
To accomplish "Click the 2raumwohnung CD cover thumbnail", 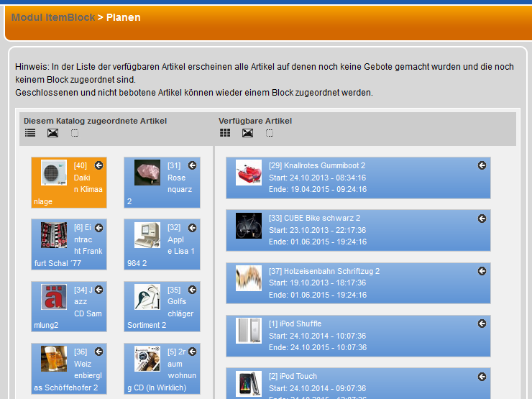I will coord(147,359).
